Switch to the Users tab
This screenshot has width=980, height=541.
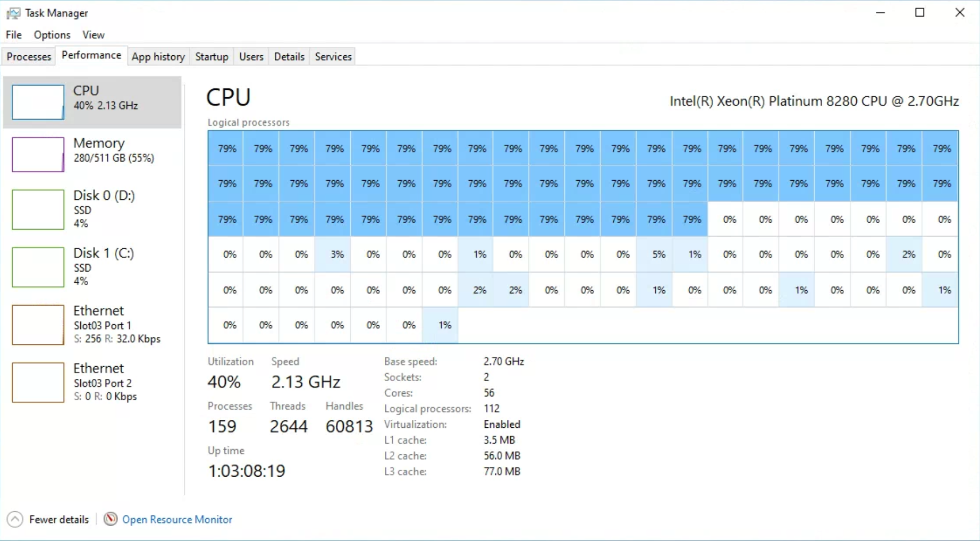[251, 57]
